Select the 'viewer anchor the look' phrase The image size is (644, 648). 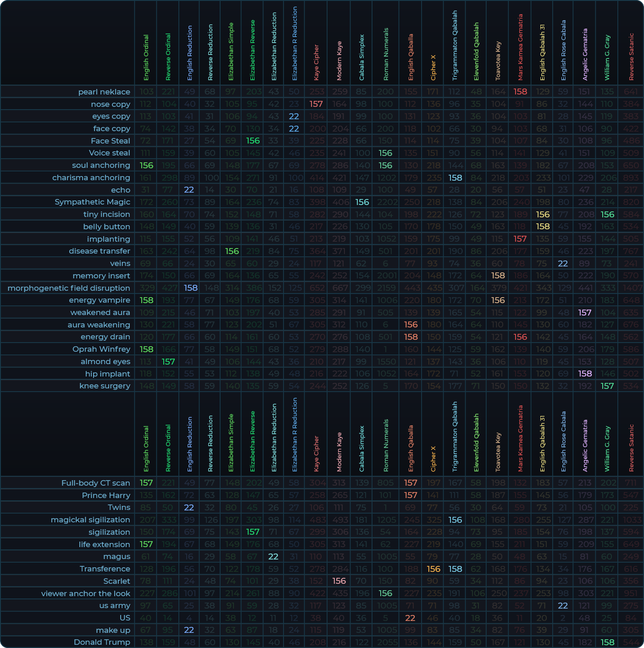point(86,593)
